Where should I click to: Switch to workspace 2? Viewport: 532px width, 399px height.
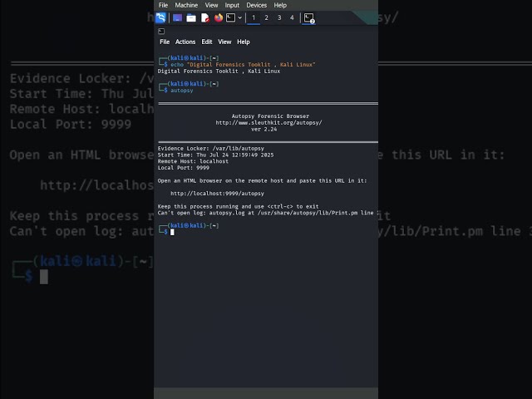266,17
